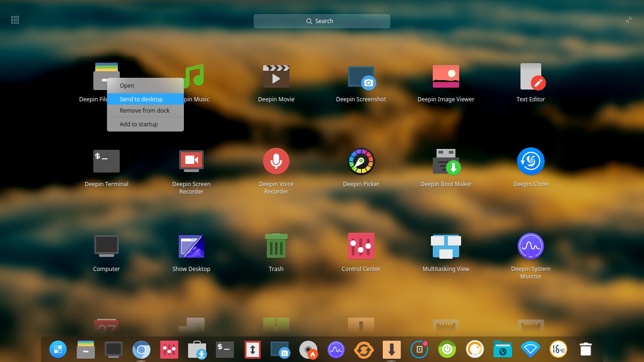Select 'Remove from dock' from the context menu
644x362 pixels.
pos(144,110)
